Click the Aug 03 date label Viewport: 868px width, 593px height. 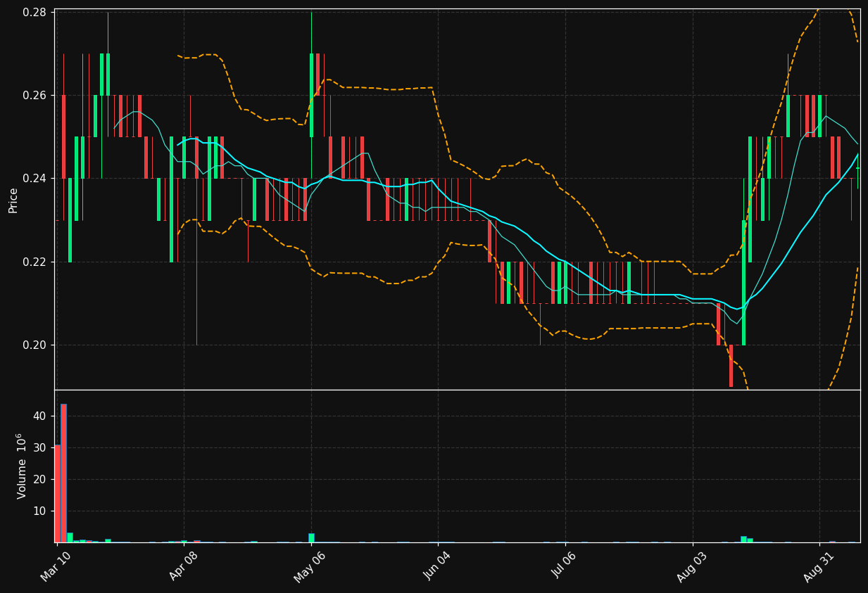click(692, 566)
